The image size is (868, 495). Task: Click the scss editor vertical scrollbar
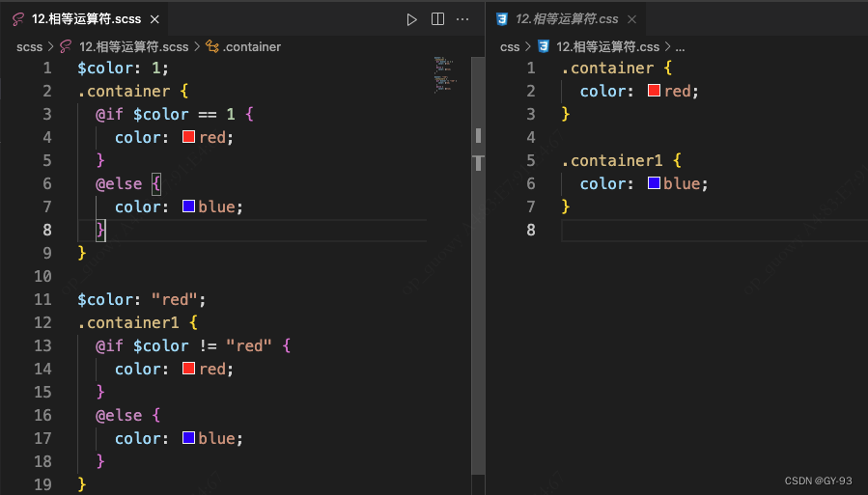click(478, 265)
